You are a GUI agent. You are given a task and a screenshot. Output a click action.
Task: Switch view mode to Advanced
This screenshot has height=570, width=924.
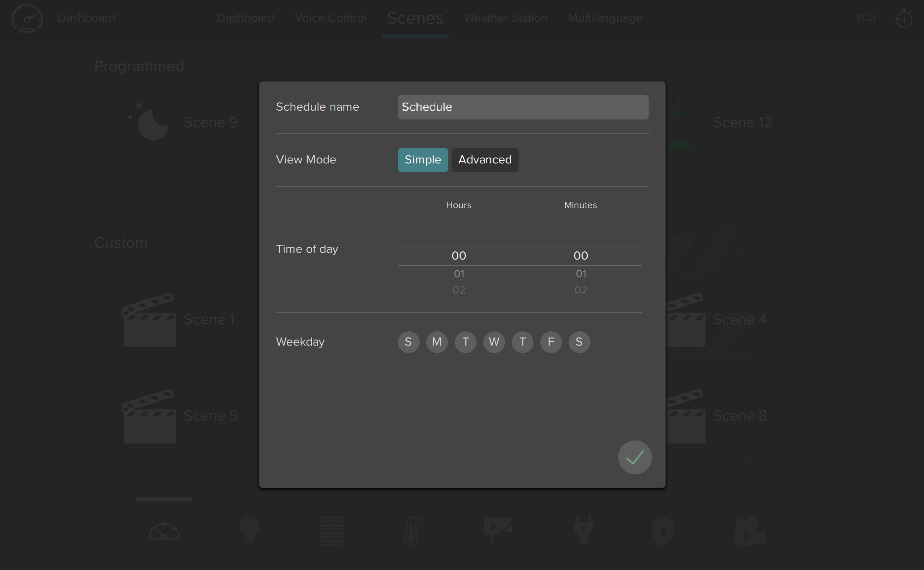[485, 160]
